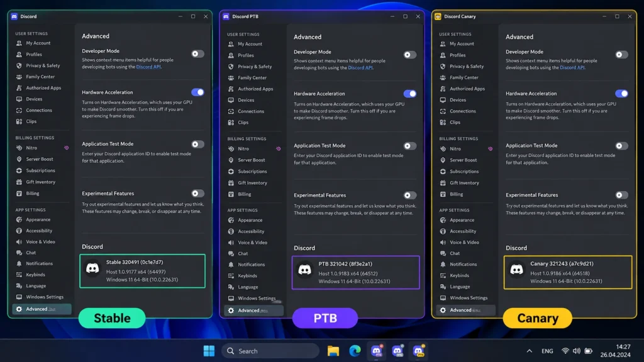Screen dimensions: 644x362
Task: Open File Explorer from taskbar
Action: [333, 351]
